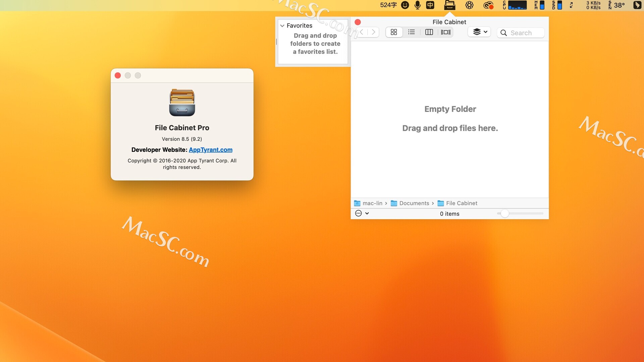The height and width of the screenshot is (362, 644).
Task: Switch to gallery view
Action: coord(445,32)
